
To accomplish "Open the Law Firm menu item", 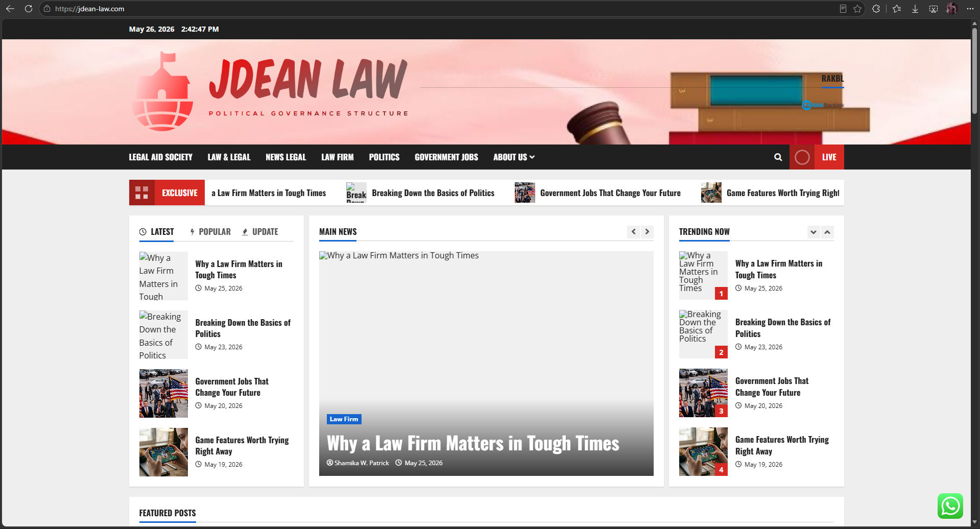I will (x=337, y=157).
